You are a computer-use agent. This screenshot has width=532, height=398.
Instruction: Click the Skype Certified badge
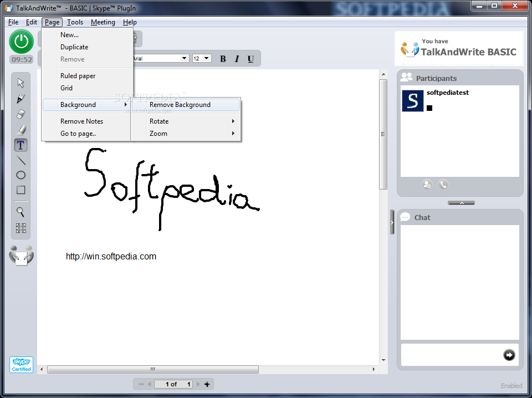click(21, 365)
